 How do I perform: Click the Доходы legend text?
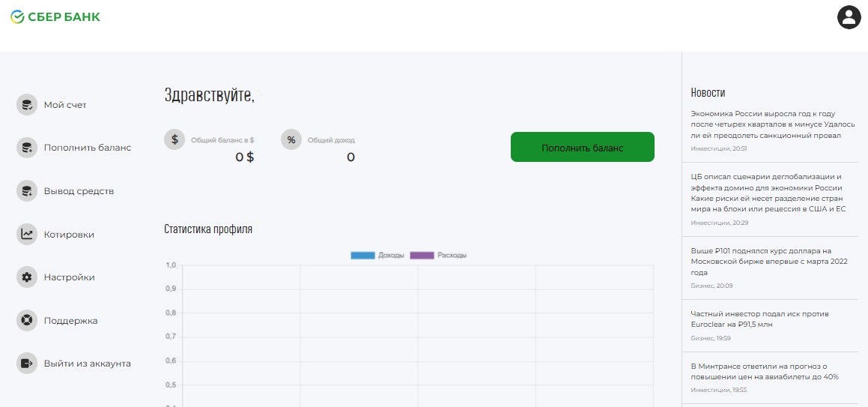click(x=392, y=256)
